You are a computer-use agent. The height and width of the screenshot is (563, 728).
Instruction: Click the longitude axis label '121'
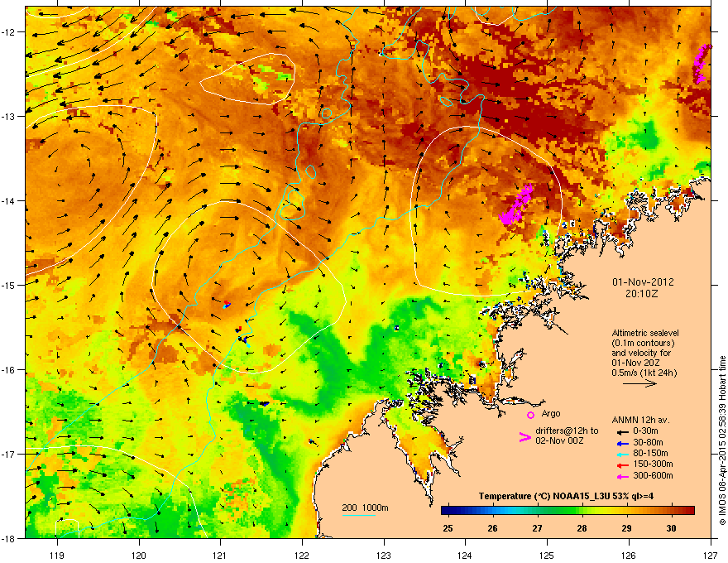(x=220, y=555)
